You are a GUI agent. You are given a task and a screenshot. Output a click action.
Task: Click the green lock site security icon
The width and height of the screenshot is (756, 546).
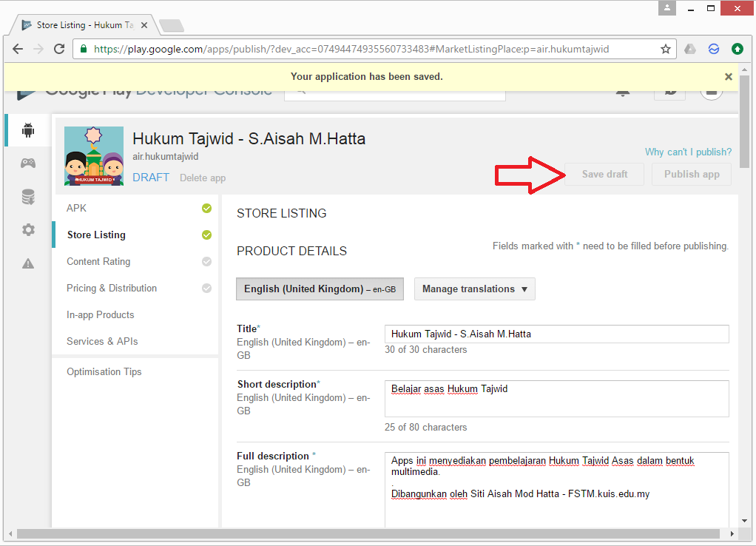tap(84, 49)
